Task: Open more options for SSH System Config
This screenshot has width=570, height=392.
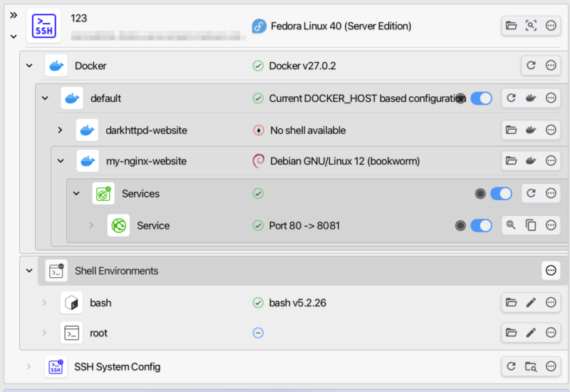Action: [551, 366]
